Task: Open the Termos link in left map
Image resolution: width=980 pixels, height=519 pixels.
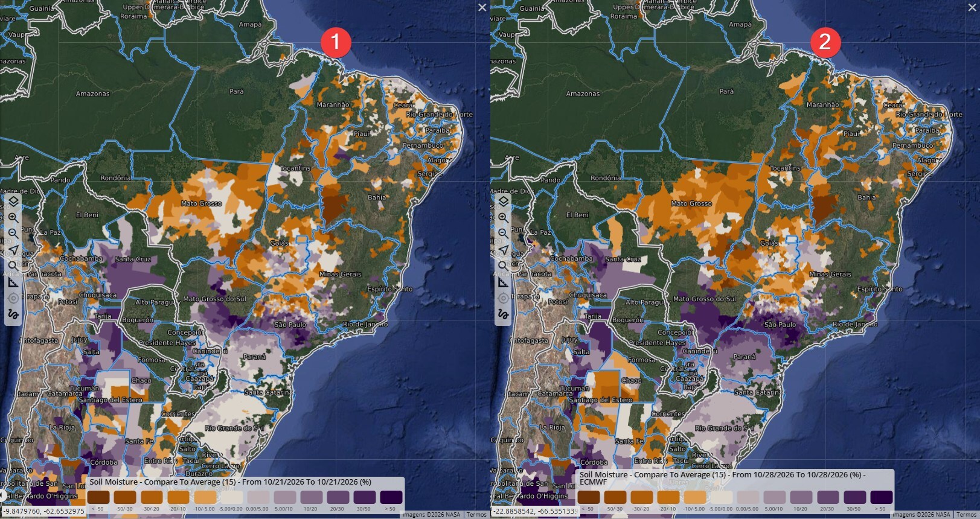Action: tap(476, 515)
